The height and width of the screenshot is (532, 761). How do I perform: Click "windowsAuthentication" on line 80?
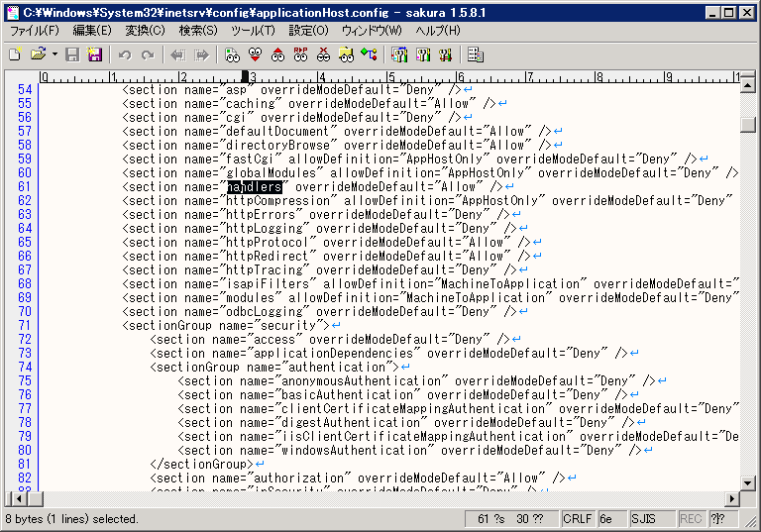click(355, 451)
